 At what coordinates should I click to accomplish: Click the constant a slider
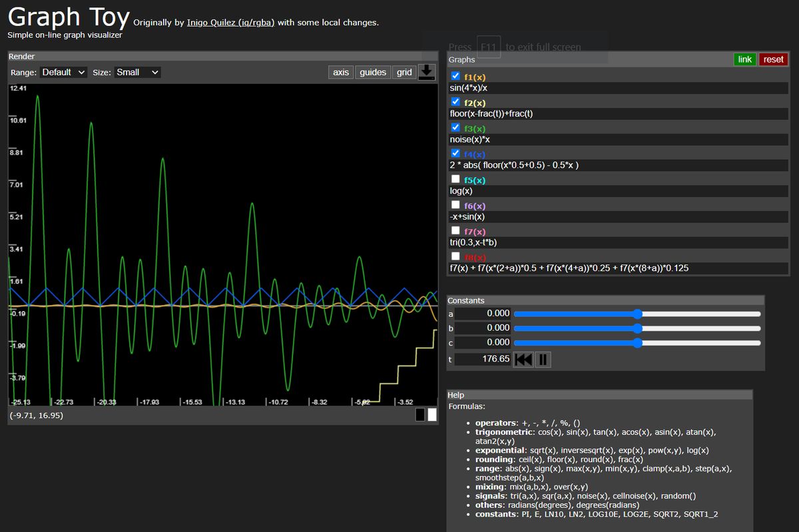click(x=637, y=314)
